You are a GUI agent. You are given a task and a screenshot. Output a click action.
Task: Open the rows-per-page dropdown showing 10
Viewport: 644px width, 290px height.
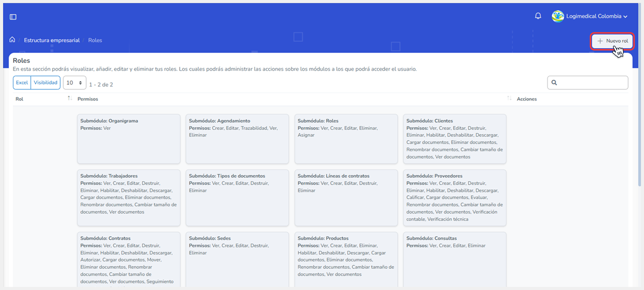click(75, 83)
